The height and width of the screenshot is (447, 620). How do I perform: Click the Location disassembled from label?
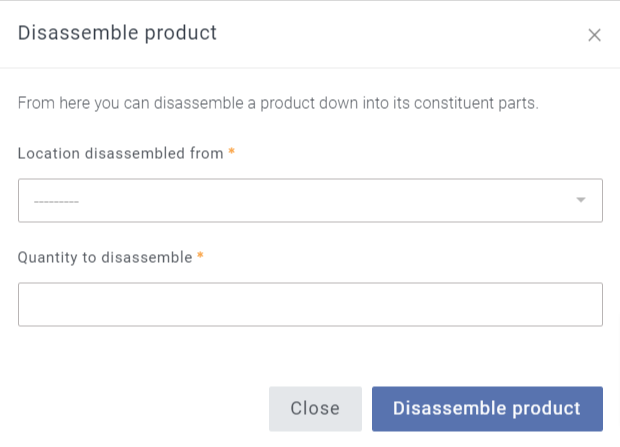120,153
